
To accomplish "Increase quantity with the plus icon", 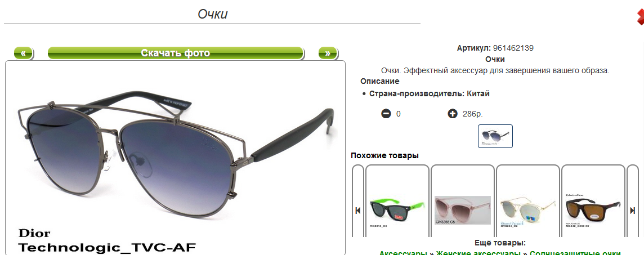I will (453, 114).
